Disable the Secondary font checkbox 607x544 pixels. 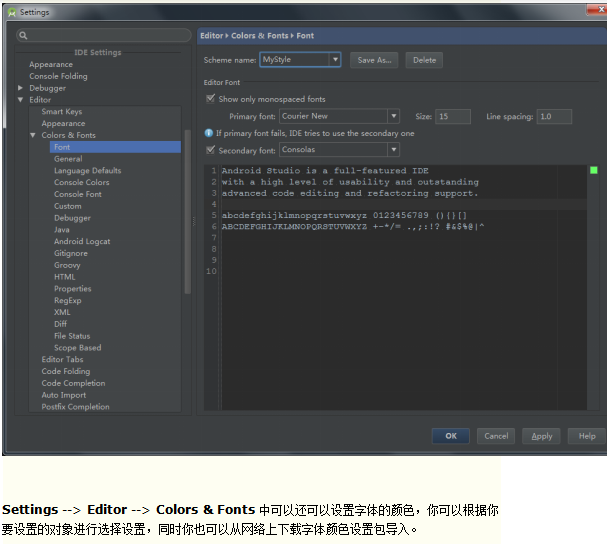[x=210, y=150]
